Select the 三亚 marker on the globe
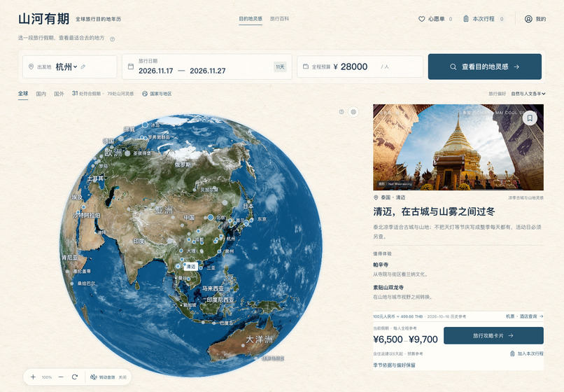This screenshot has width=564, height=392. point(202,268)
